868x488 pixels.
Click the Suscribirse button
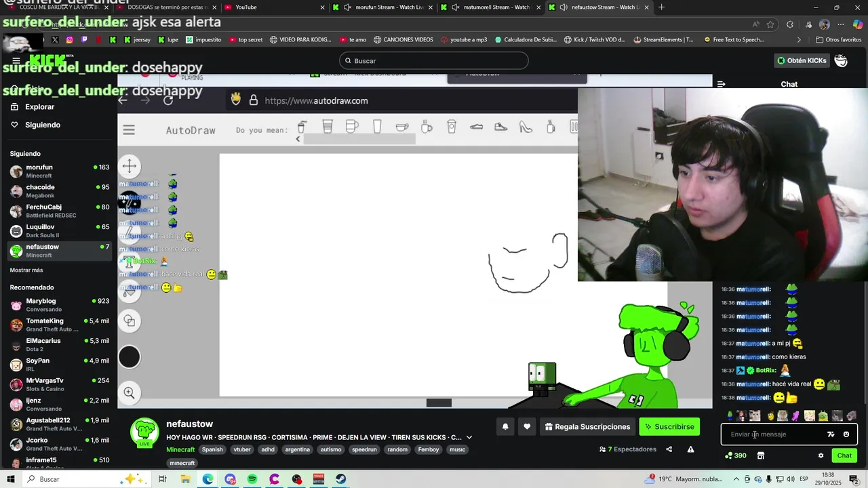669,426
